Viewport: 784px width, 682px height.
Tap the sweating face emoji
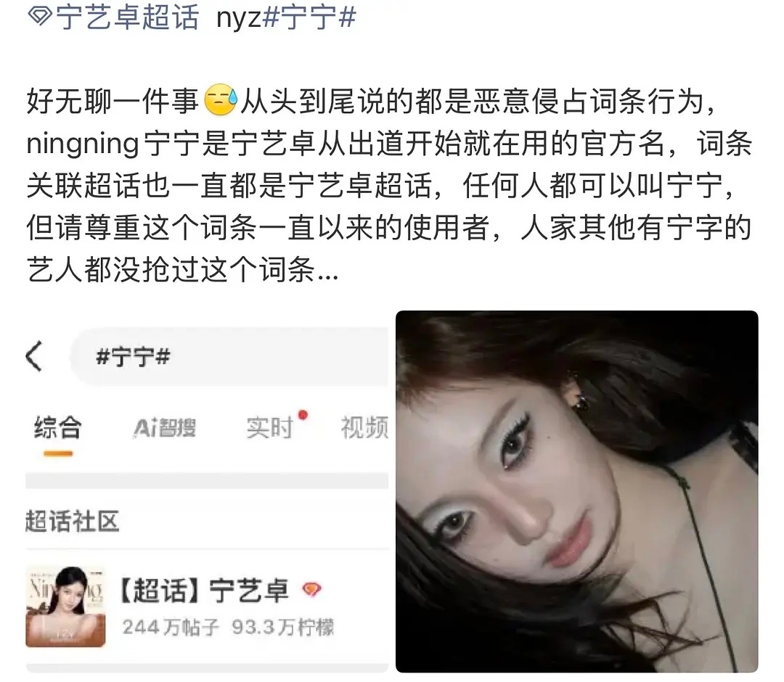[x=221, y=100]
